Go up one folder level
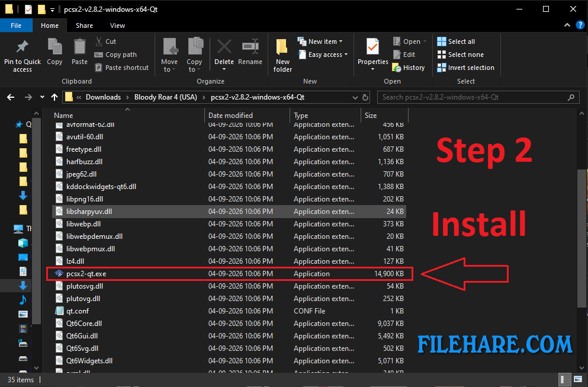The height and width of the screenshot is (387, 588). tap(54, 97)
